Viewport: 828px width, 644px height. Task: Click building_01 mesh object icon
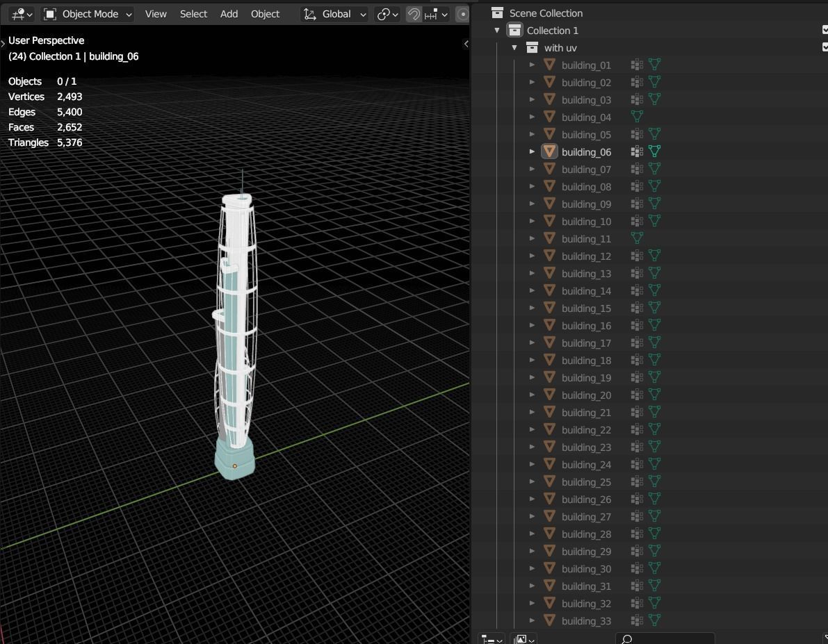click(x=549, y=65)
